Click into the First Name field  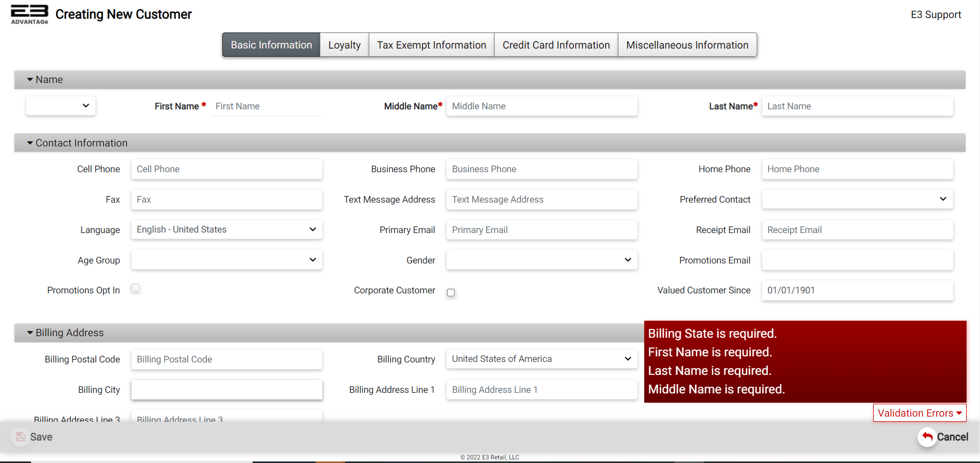click(x=266, y=106)
